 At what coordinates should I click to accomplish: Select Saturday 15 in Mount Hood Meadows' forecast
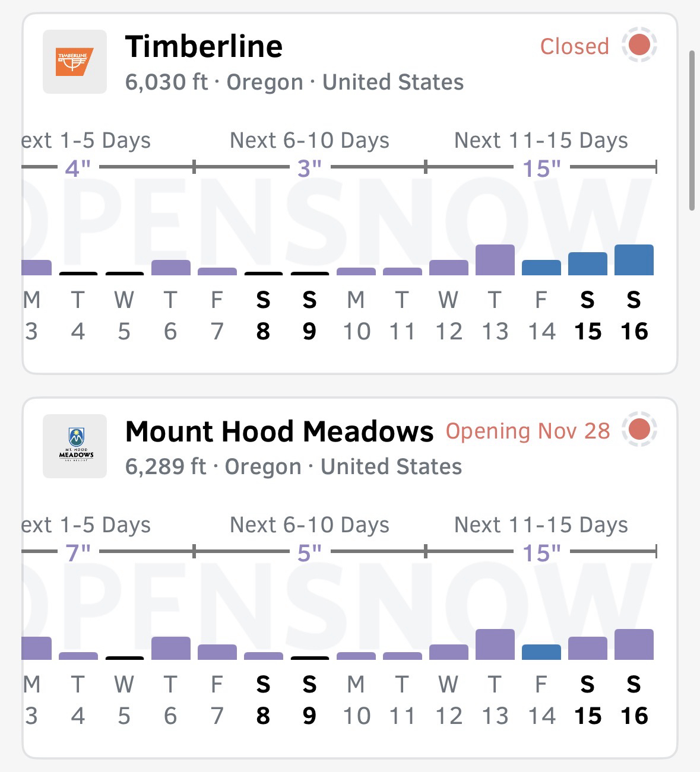(587, 700)
